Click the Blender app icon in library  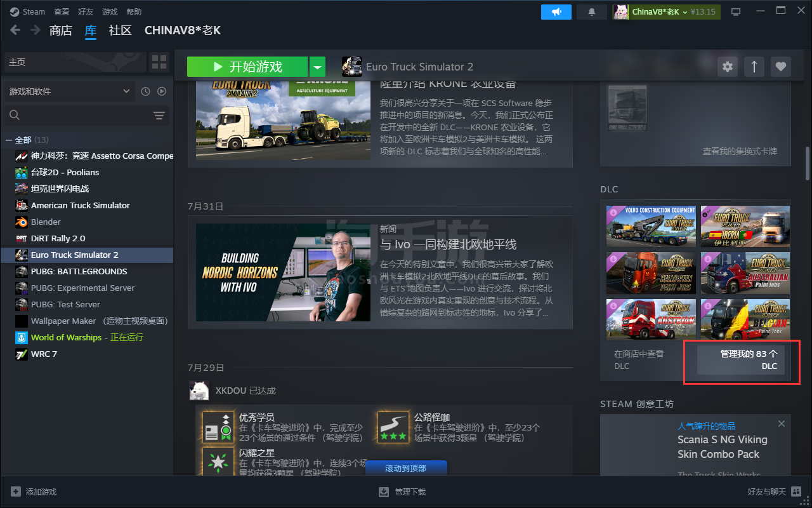[22, 222]
